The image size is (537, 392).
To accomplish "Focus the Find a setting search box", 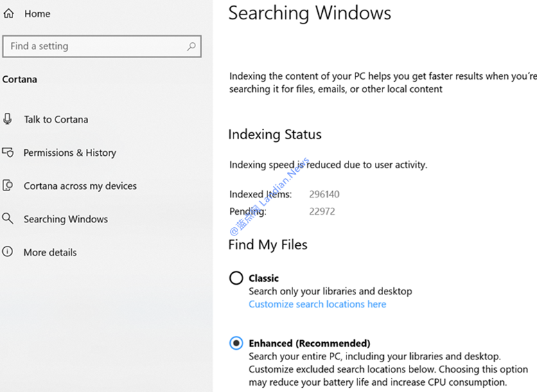I will click(102, 46).
